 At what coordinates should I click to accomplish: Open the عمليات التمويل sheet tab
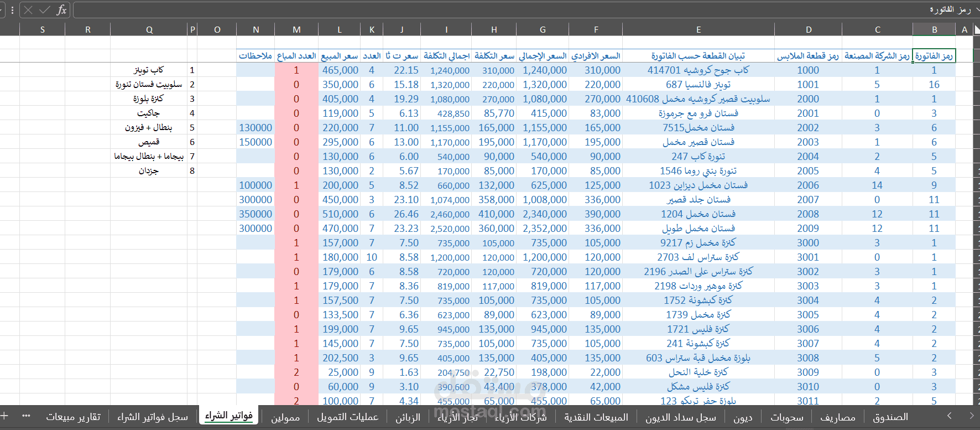tap(347, 417)
